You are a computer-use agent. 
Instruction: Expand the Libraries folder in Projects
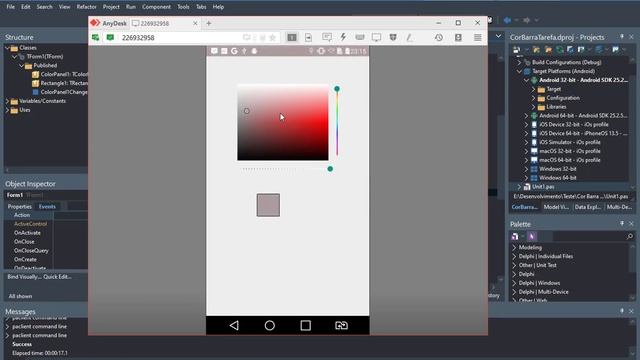point(533,107)
